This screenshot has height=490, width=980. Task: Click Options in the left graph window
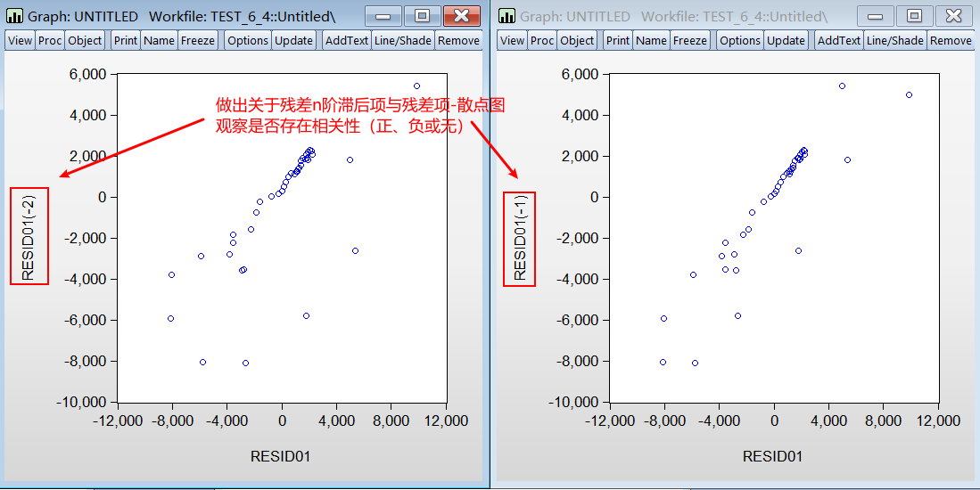click(x=248, y=41)
